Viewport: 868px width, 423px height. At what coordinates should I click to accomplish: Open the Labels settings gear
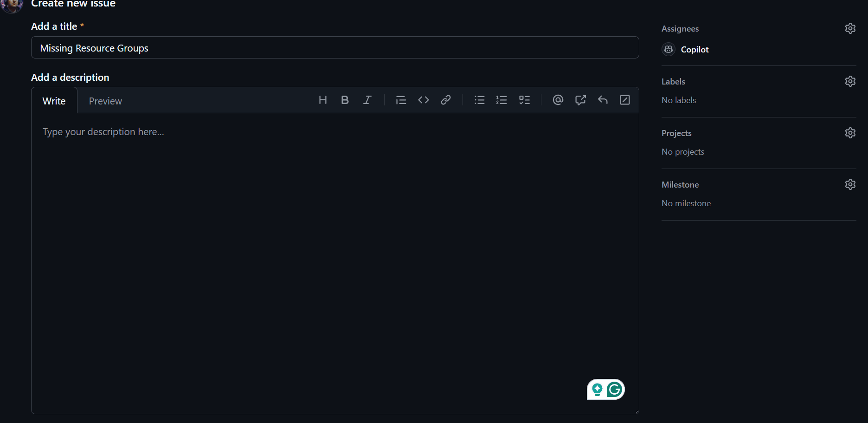850,81
